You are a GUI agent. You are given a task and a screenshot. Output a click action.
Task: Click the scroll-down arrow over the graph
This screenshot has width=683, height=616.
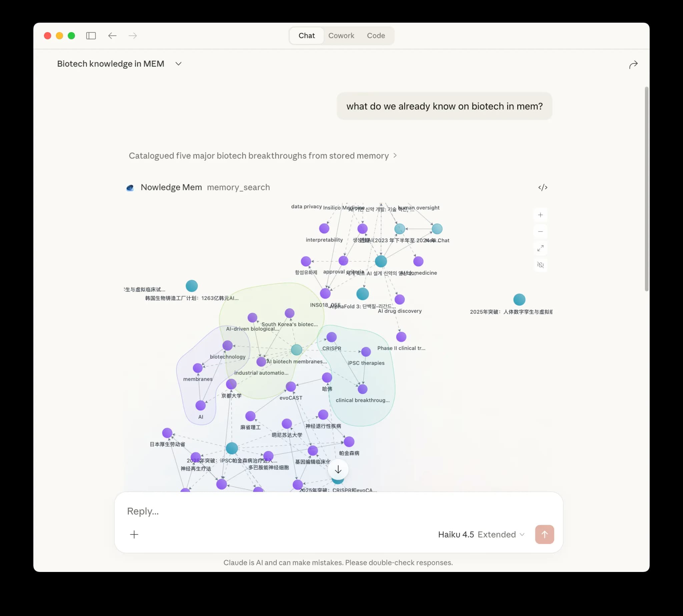338,469
